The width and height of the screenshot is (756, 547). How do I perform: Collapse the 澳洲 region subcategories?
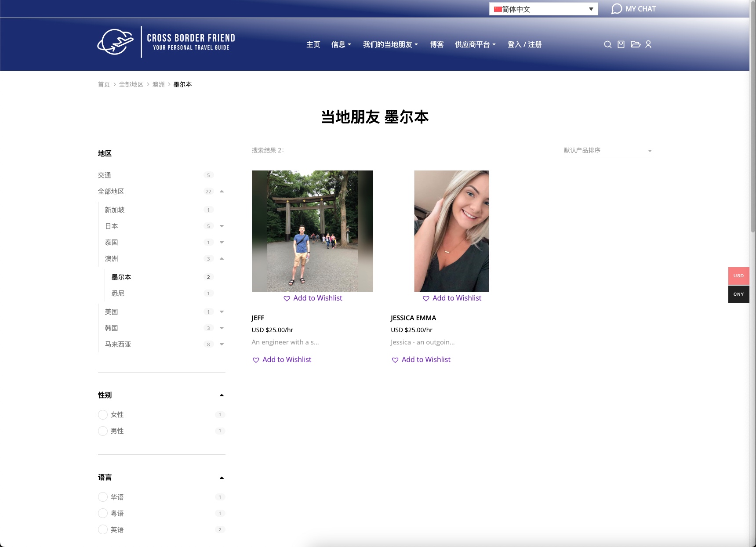[222, 259]
